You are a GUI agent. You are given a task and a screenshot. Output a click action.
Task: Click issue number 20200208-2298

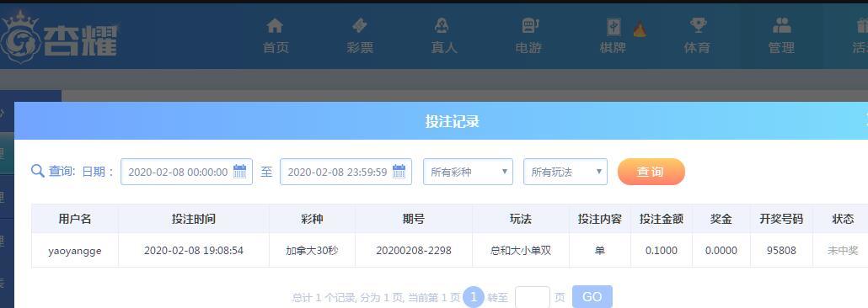pyautogui.click(x=414, y=251)
